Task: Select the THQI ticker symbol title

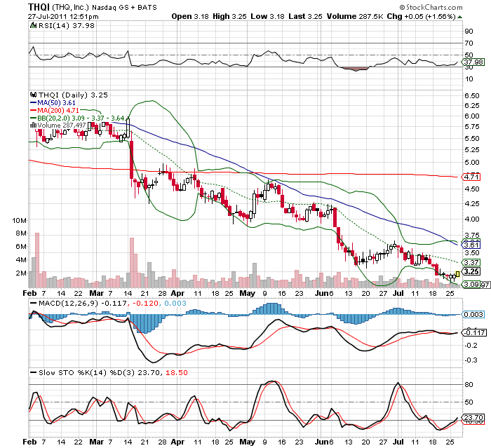Action: click(x=39, y=6)
